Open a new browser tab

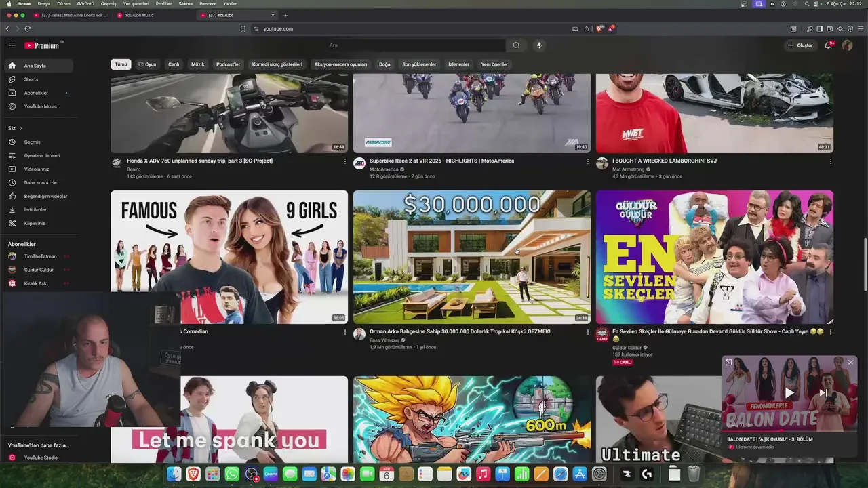285,15
